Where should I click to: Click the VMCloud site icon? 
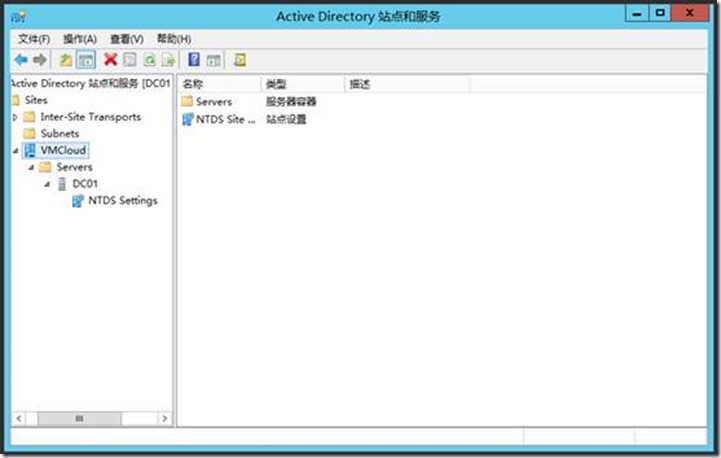click(x=30, y=150)
